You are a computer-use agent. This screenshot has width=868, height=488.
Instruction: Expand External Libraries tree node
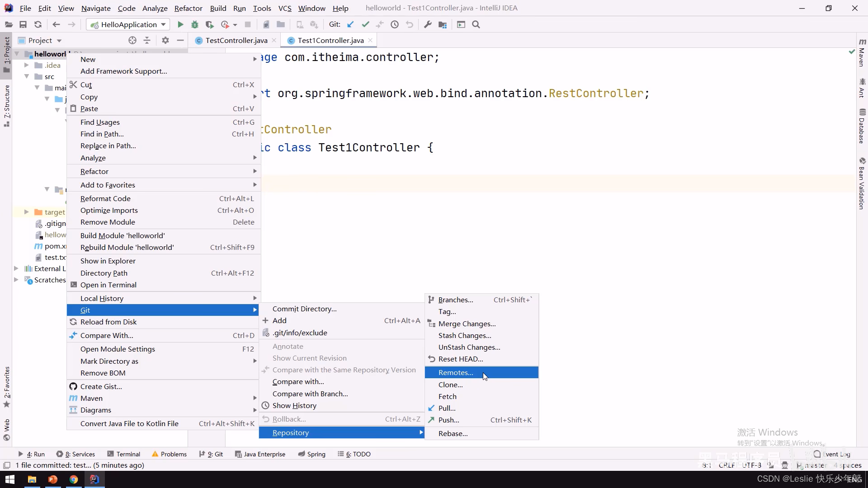(16, 268)
